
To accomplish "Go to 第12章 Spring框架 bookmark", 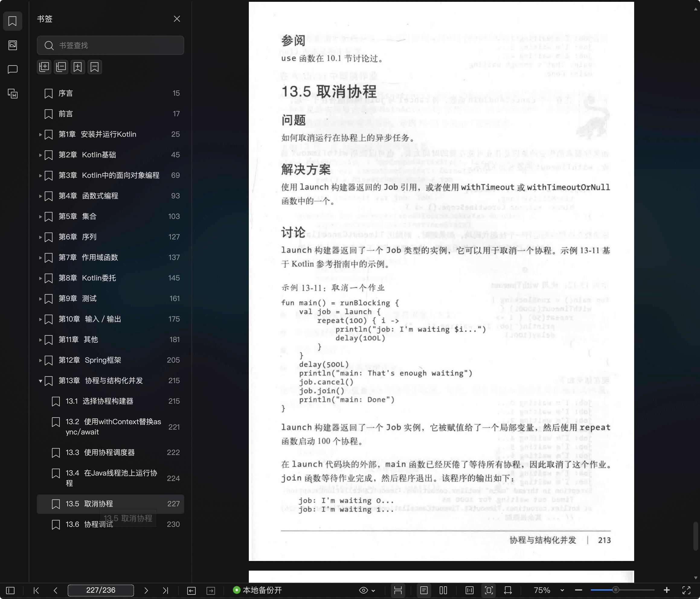I will 111,360.
